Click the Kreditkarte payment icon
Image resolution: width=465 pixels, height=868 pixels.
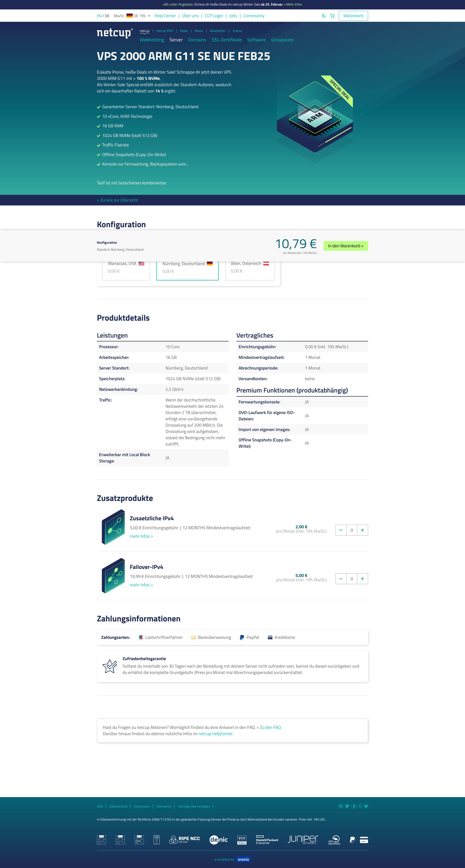(270, 638)
